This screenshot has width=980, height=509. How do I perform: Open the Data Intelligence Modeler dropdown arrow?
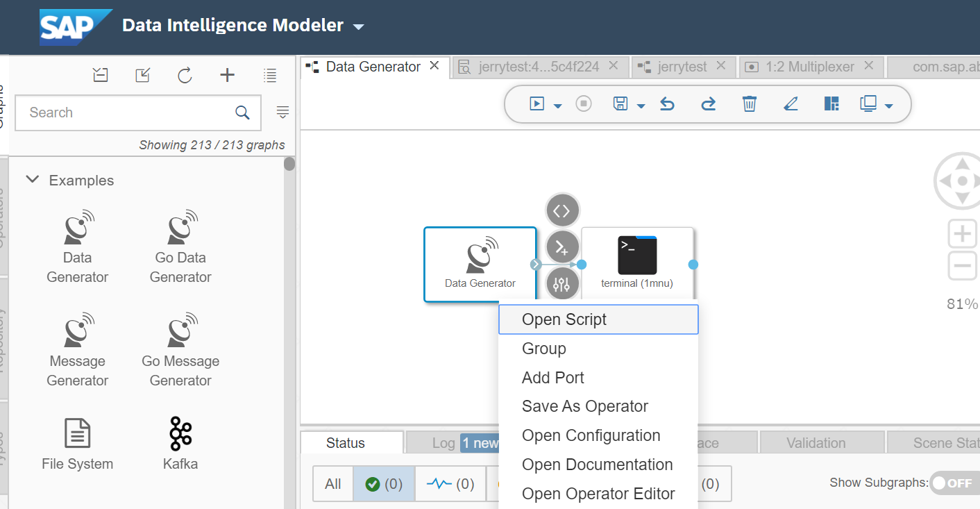coord(359,27)
